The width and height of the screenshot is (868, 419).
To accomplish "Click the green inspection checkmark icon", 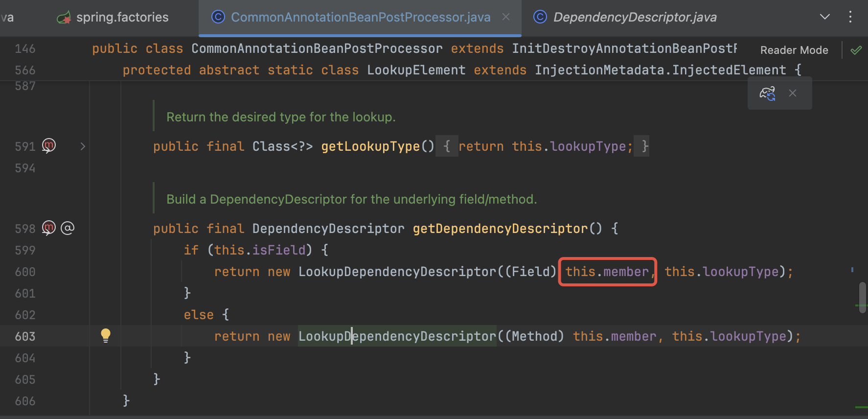I will tap(856, 50).
